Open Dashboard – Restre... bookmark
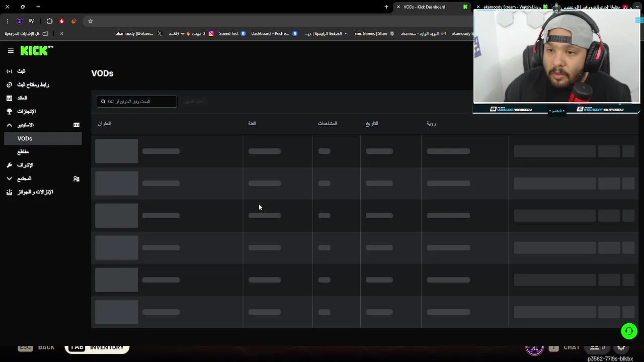644x362 pixels. [274, 34]
